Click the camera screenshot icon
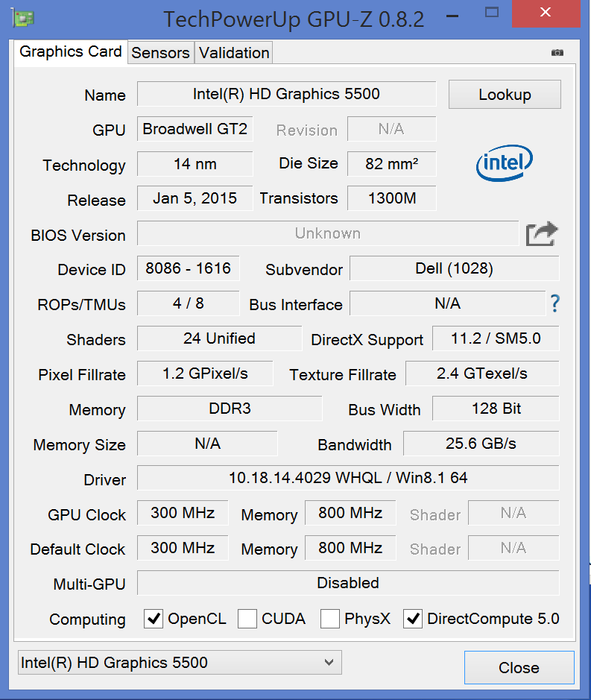 coord(557,53)
